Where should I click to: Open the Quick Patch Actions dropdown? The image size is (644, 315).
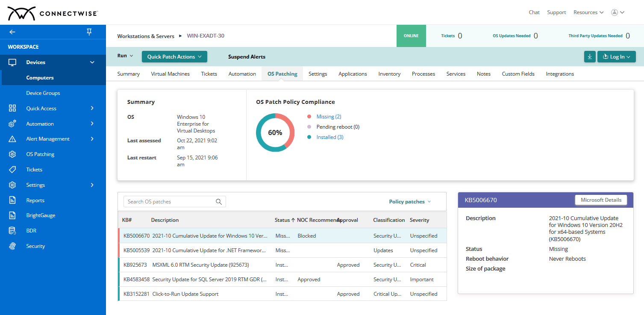[174, 56]
